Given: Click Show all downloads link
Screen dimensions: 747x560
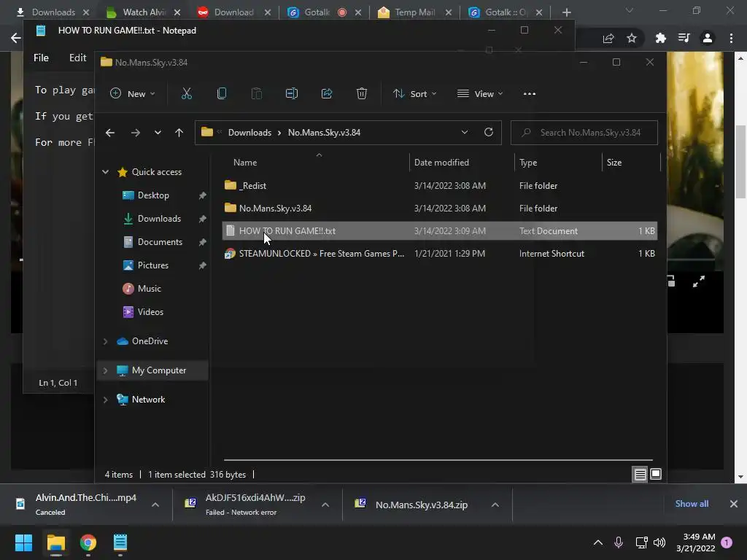Looking at the screenshot, I should click(692, 504).
